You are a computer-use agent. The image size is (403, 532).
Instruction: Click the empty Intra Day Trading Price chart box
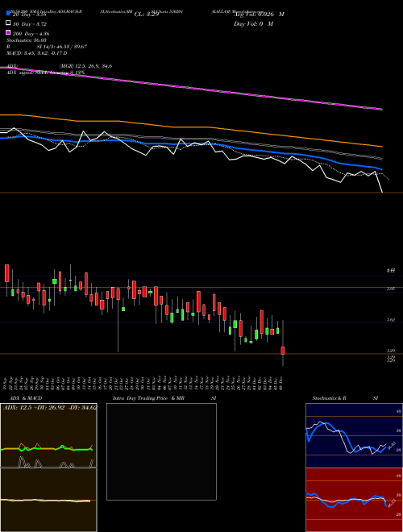pos(161,451)
